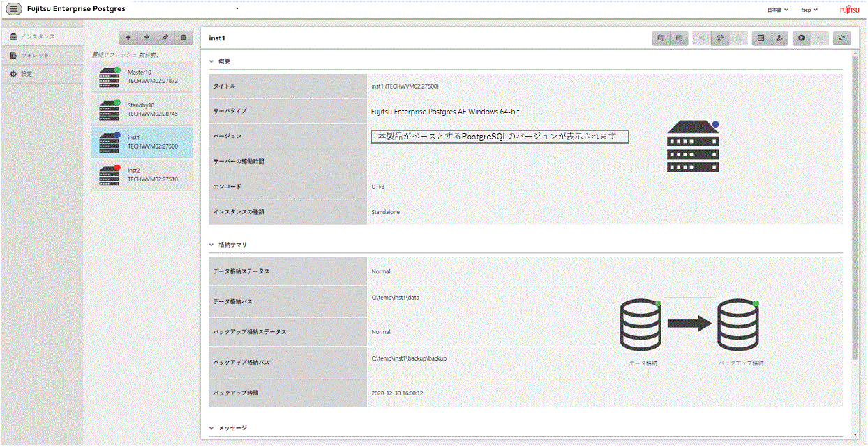Screen dimensions: 868x447
Task: Click the calendar-style configuration icon
Action: (761, 38)
